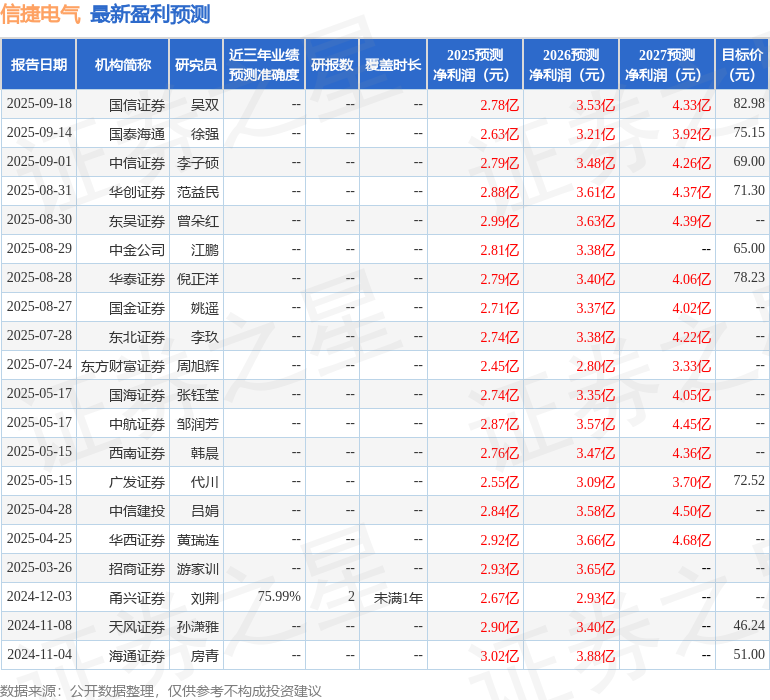Click target price 82.98
This screenshot has height=700, width=770.
749,104
